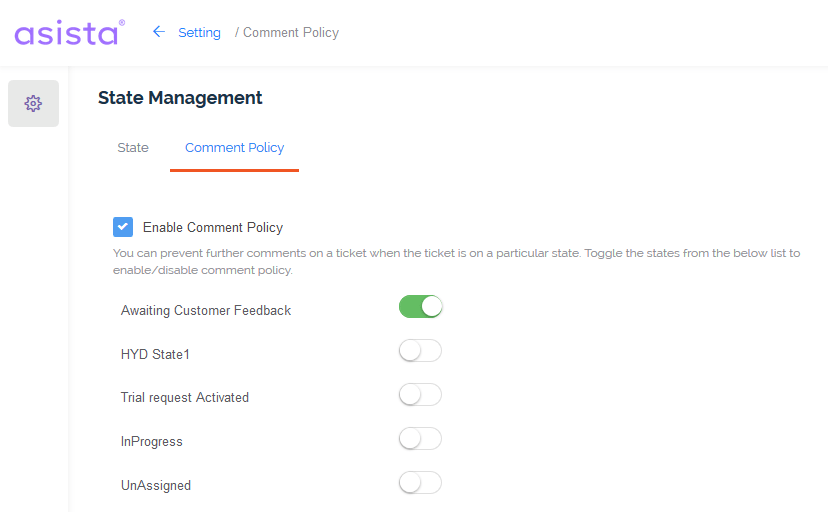Click the Awaiting Customer Feedback label
The image size is (828, 512).
point(206,310)
